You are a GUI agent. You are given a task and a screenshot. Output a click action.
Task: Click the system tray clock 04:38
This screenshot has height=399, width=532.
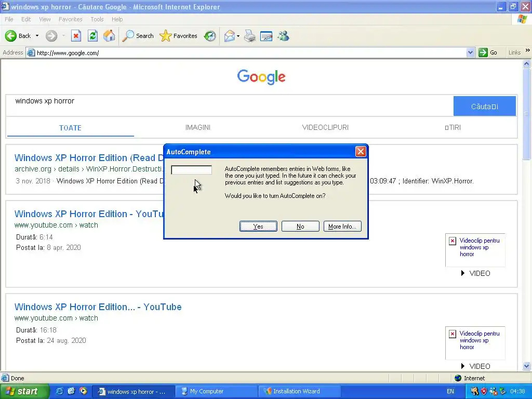click(x=518, y=391)
